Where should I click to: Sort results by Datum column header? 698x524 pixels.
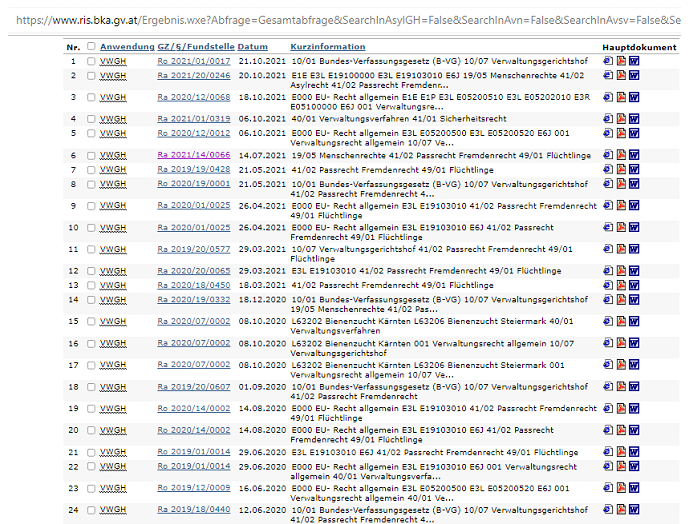(x=253, y=47)
